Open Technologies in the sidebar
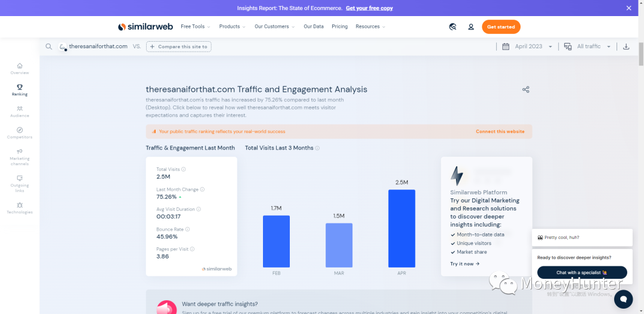Viewport: 644px width, 314px height. tap(20, 208)
